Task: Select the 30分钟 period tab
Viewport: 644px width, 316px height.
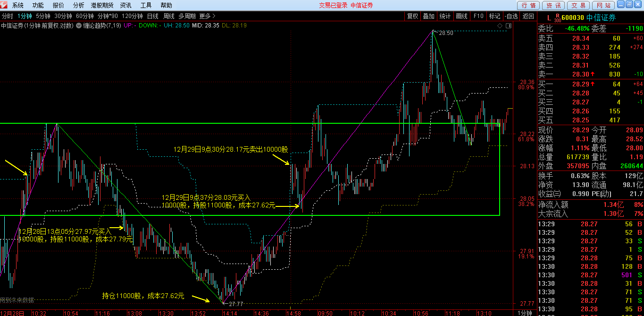Action: [x=63, y=16]
